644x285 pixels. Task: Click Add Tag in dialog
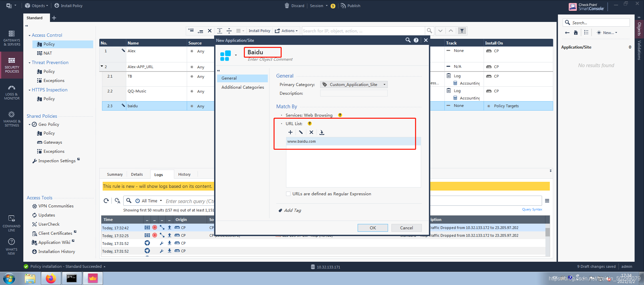(290, 210)
